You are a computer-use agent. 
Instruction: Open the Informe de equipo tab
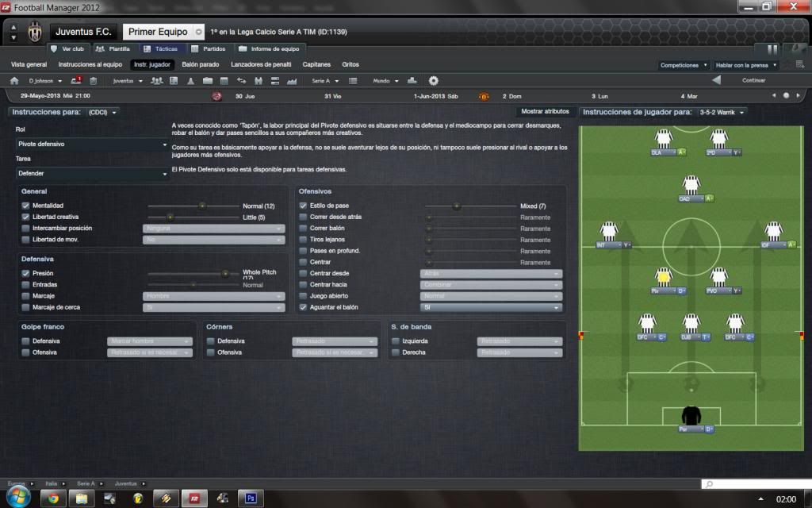coord(270,48)
